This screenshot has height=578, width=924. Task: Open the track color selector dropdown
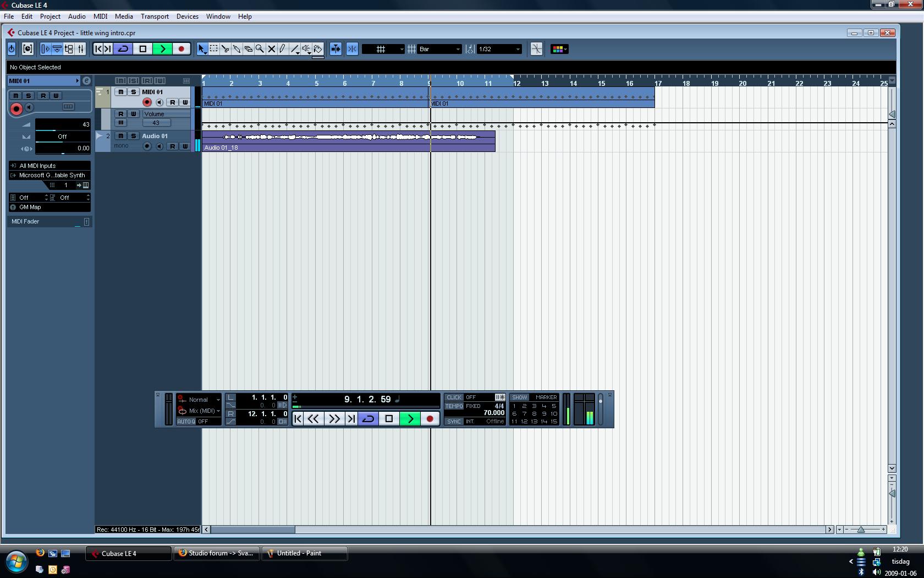coord(559,49)
